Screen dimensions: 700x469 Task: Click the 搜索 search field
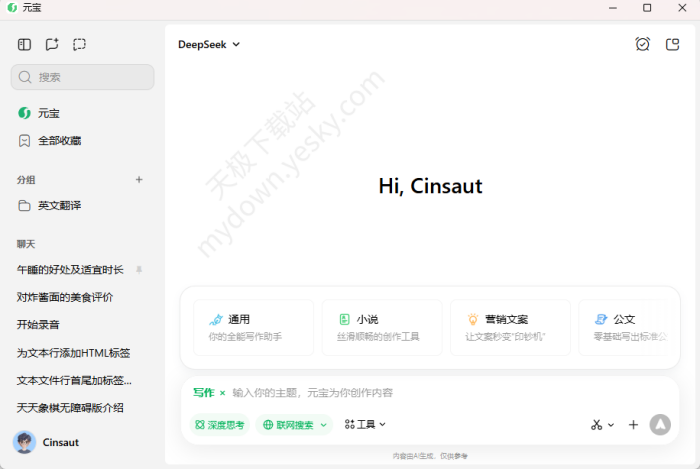[x=83, y=77]
